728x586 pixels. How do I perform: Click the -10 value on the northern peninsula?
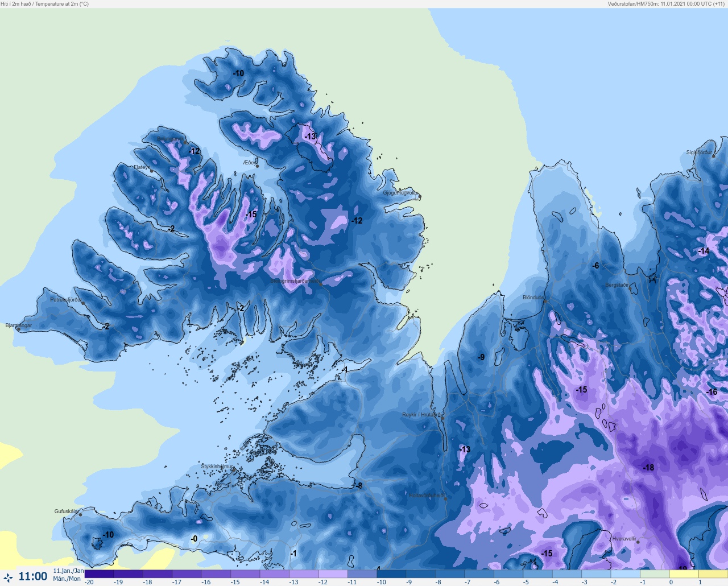pos(238,73)
